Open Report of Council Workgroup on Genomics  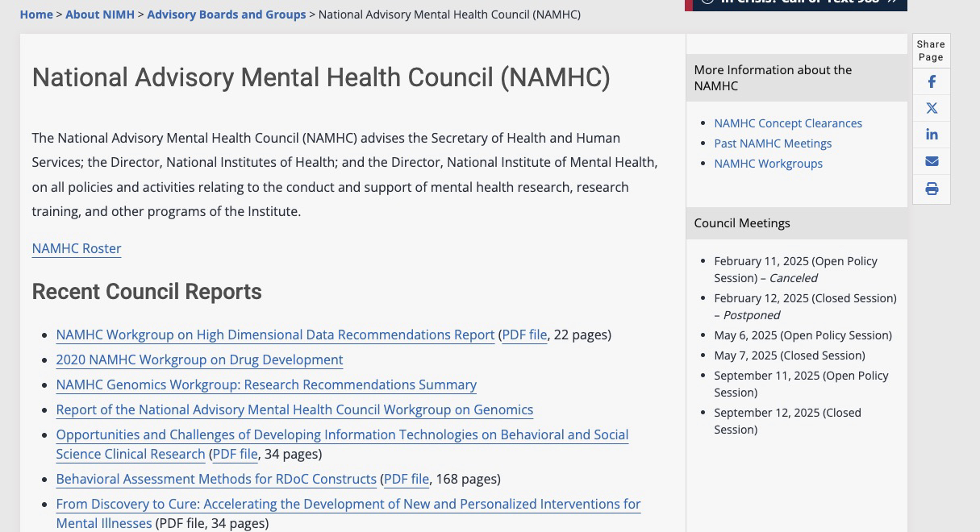(294, 409)
